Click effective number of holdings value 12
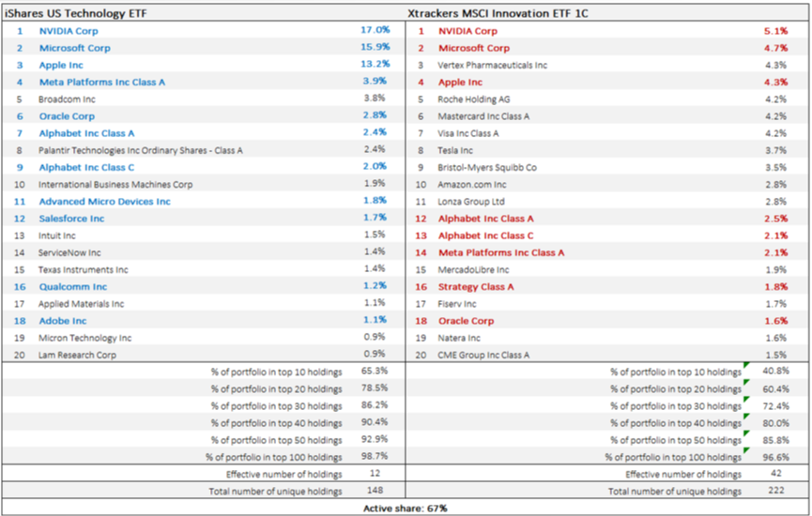This screenshot has height=516, width=812. 375,473
